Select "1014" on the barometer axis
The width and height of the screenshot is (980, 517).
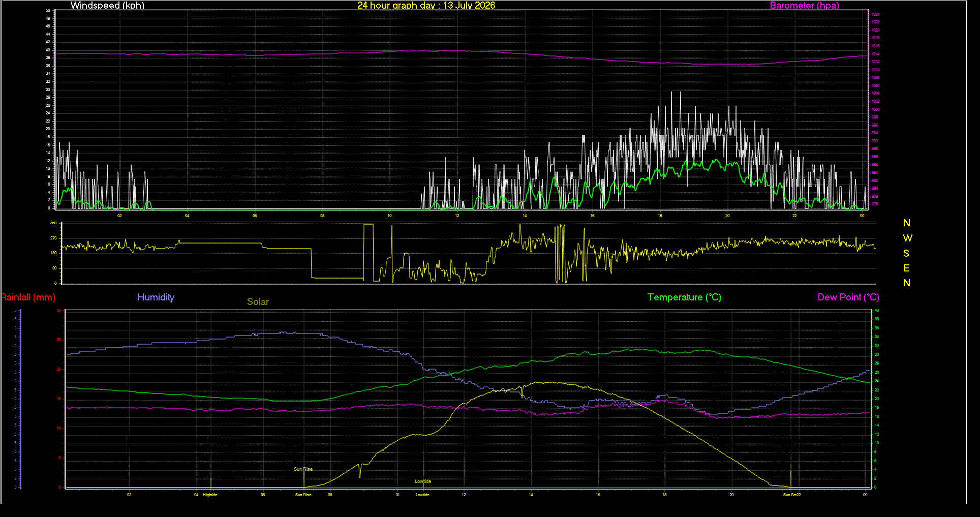click(x=875, y=54)
